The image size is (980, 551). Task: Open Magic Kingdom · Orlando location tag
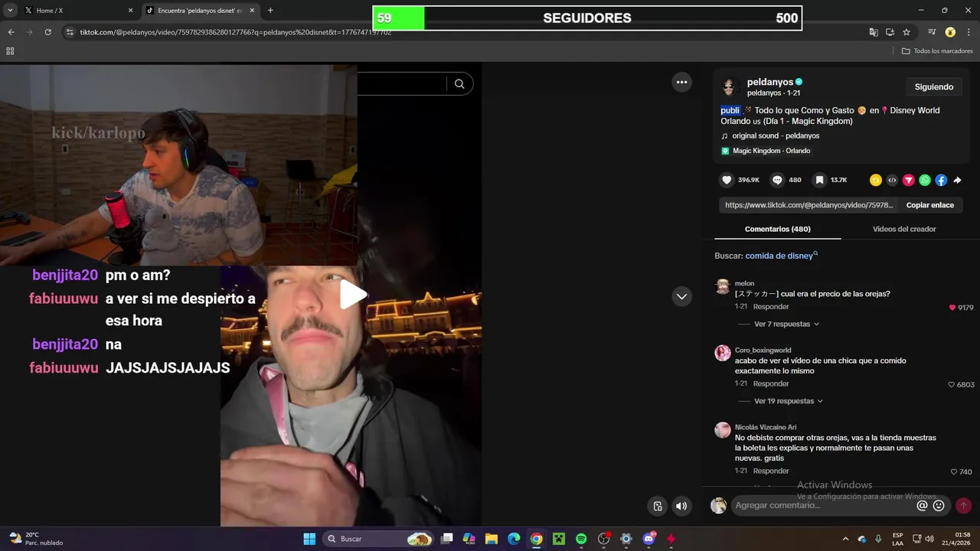point(771,151)
